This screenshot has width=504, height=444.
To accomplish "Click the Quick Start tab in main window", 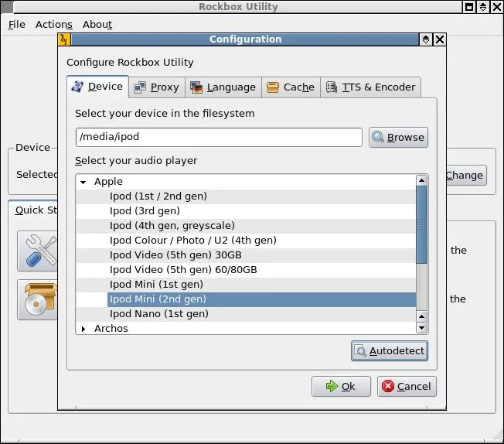I will click(x=33, y=210).
